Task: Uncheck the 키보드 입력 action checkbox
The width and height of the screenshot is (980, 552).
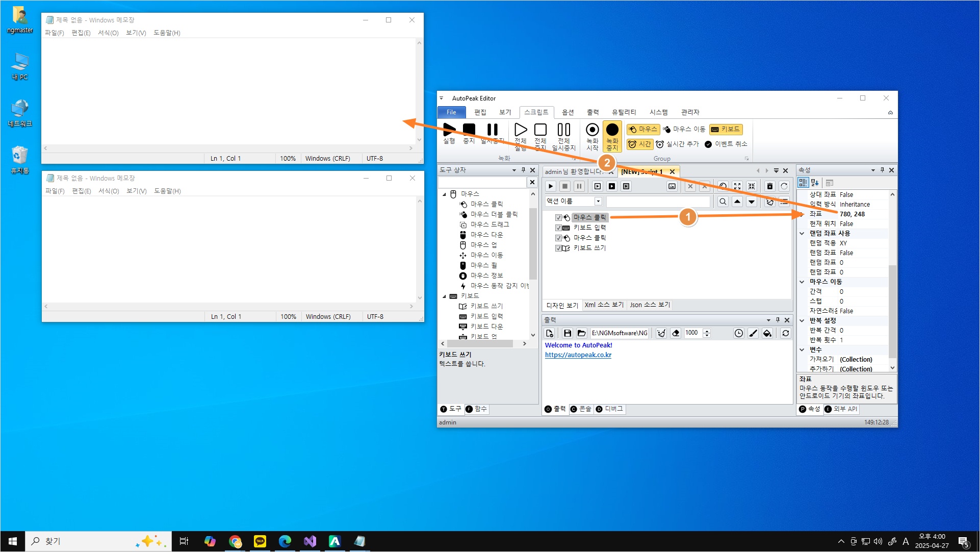Action: 558,228
